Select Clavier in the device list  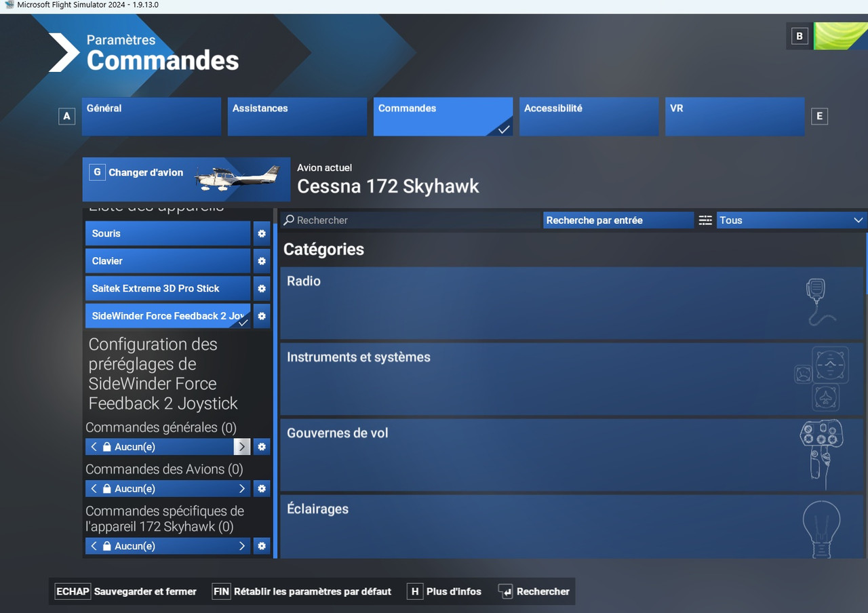click(168, 261)
